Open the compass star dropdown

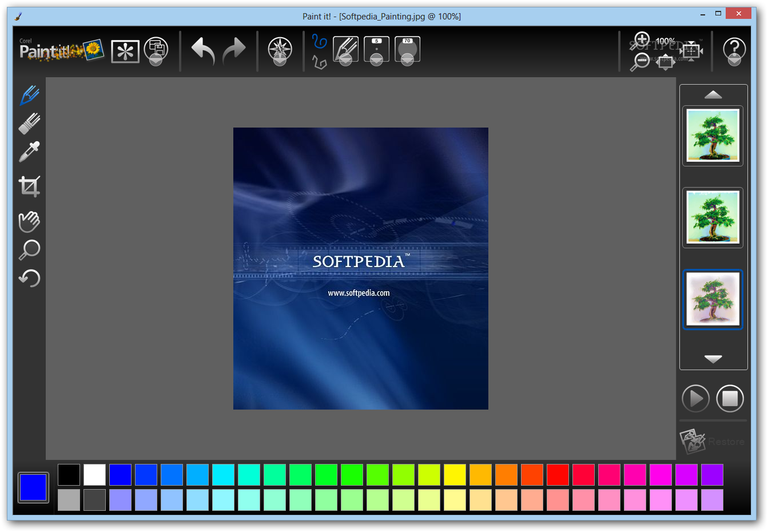[x=280, y=51]
